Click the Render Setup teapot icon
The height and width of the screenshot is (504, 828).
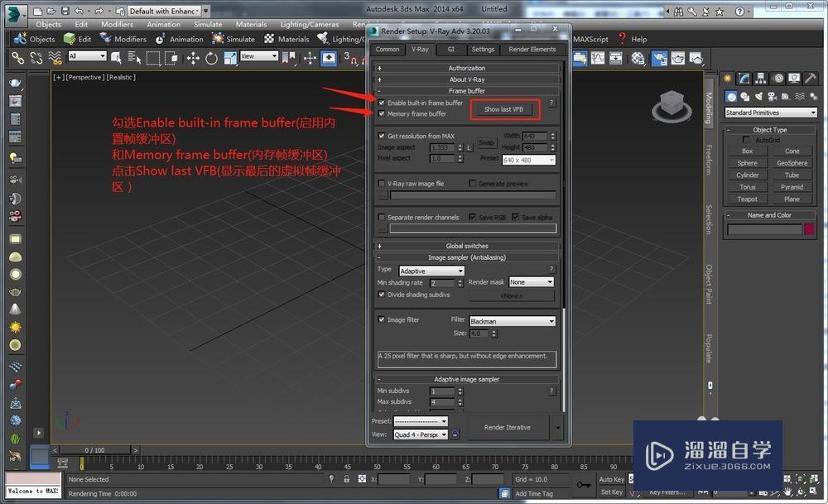coord(659,58)
